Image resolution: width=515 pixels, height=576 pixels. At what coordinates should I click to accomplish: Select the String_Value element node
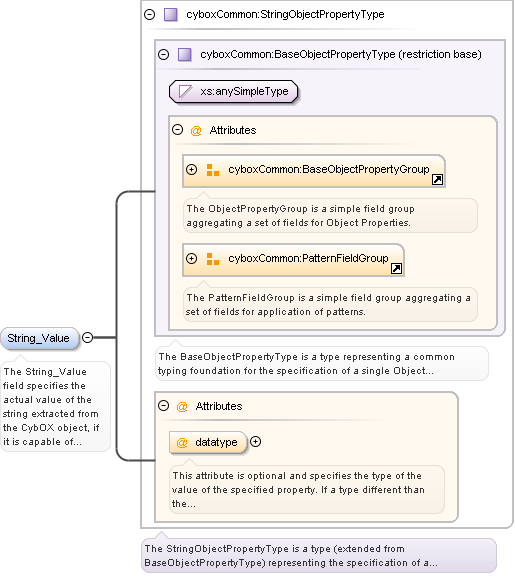[x=40, y=338]
